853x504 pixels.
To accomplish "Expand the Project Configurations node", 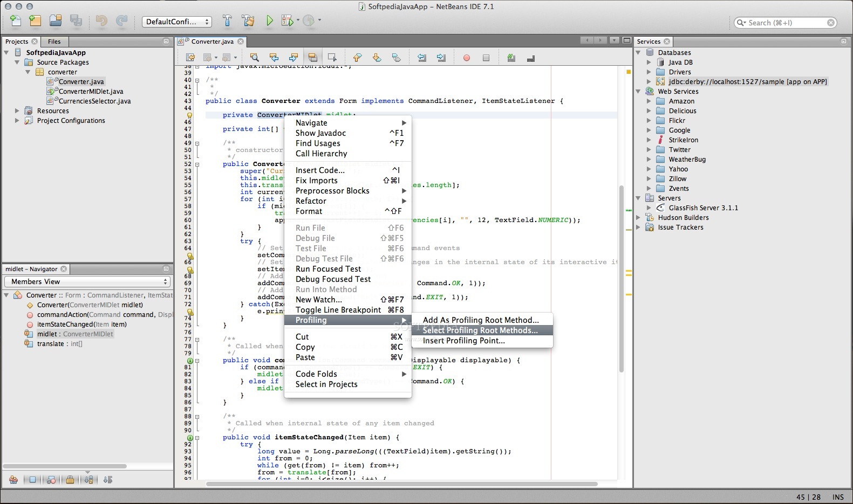I will click(x=17, y=120).
